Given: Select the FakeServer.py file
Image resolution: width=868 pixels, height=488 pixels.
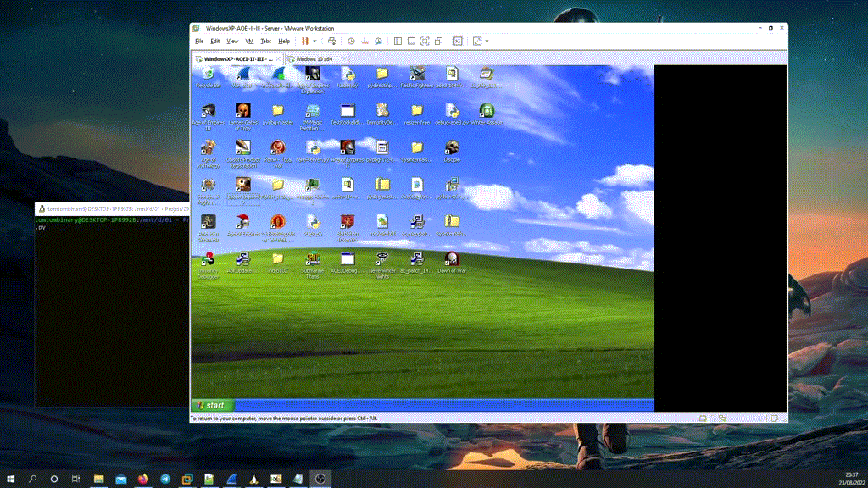Looking at the screenshot, I should 313,152.
